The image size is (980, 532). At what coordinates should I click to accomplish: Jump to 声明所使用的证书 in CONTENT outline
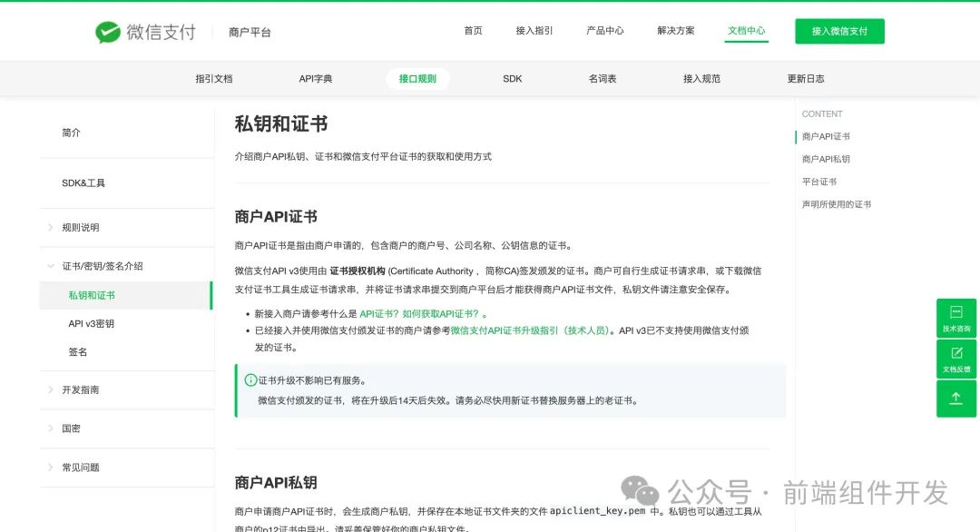(837, 203)
